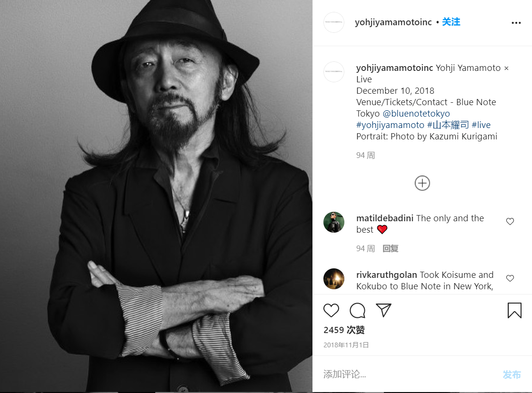Open the three-dot more options menu
The image size is (532, 393).
(x=516, y=23)
